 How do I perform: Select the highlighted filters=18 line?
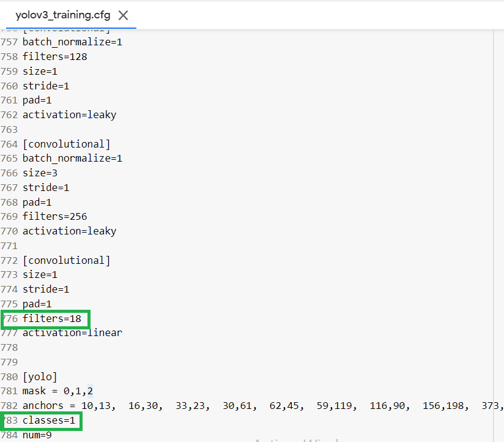point(51,318)
